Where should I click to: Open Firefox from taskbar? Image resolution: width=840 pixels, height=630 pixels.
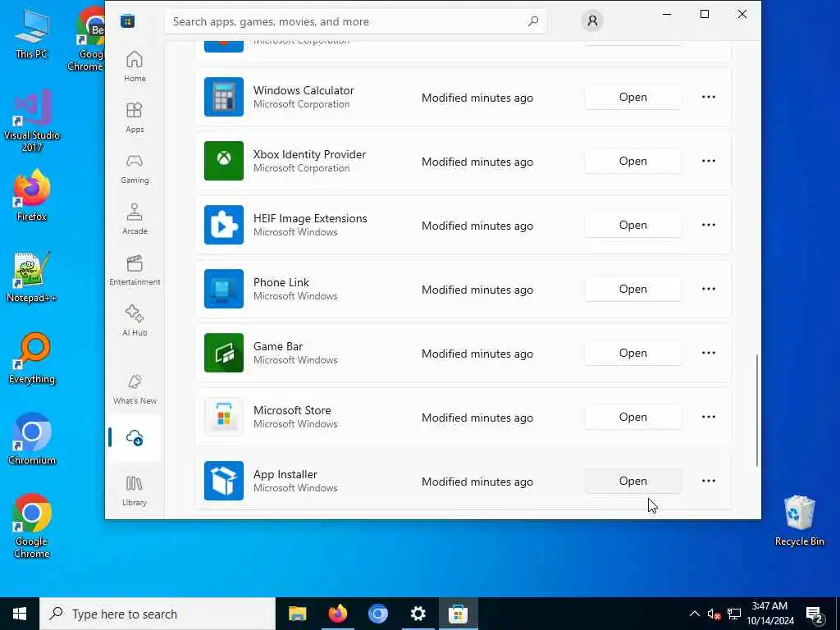[x=337, y=614]
